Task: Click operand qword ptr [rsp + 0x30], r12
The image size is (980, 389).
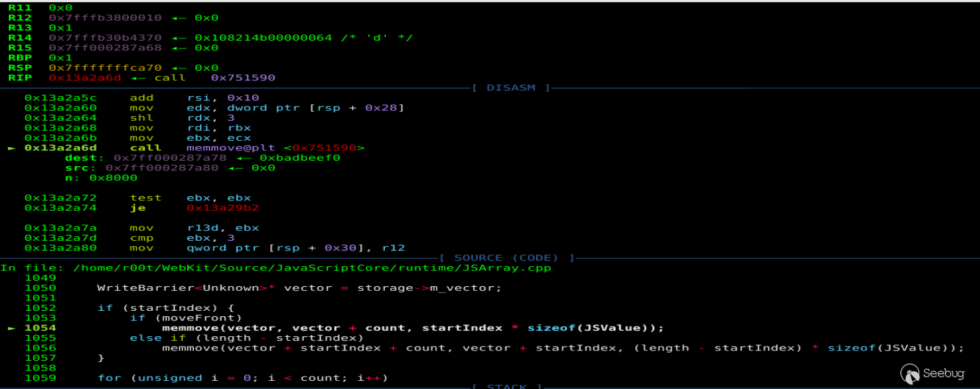Action: pyautogui.click(x=296, y=248)
